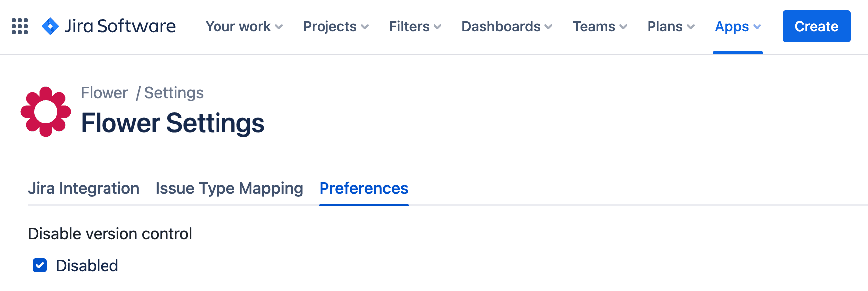This screenshot has height=291, width=868.
Task: Click the Settings breadcrumb link
Action: [x=174, y=93]
